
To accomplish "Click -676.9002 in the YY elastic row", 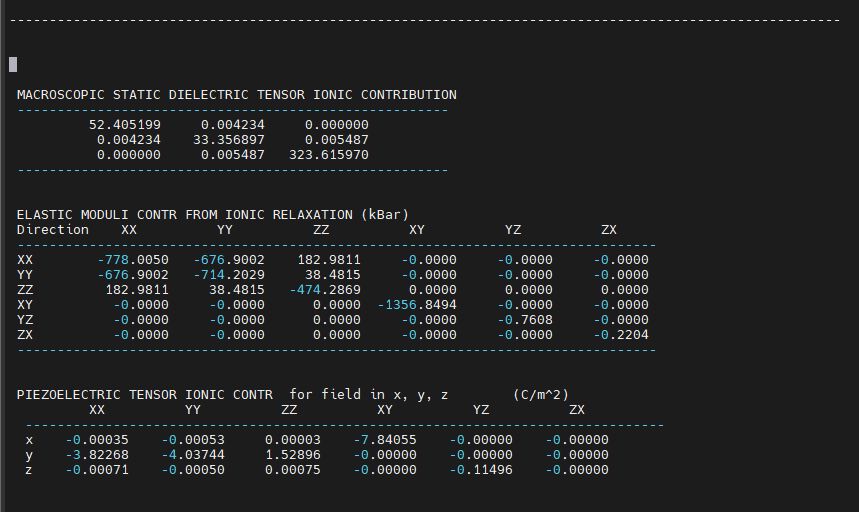I will (133, 275).
